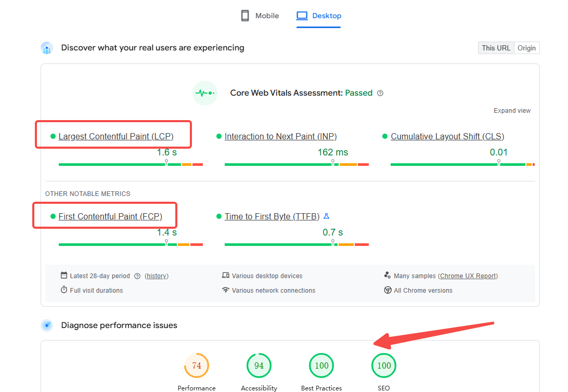Click the real users experience icon
Image resolution: width=568 pixels, height=392 pixels.
point(47,48)
